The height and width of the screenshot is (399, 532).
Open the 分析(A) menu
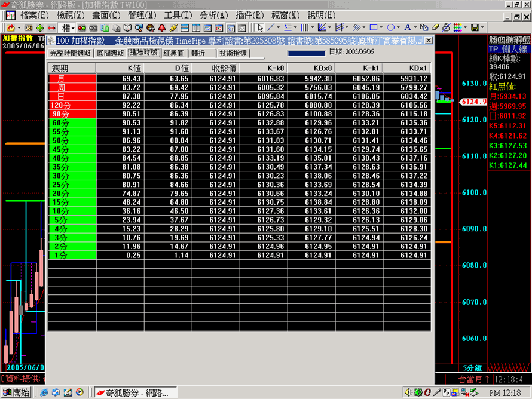214,14
